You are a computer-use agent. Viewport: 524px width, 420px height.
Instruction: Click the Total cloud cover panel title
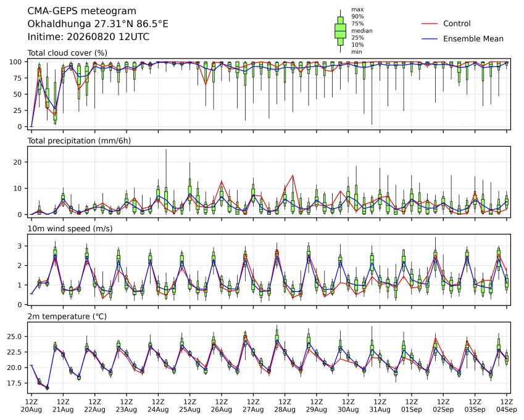tap(67, 53)
